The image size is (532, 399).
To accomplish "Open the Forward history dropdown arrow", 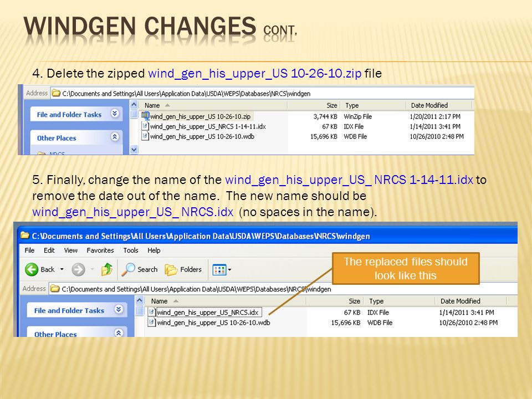I will [x=93, y=269].
